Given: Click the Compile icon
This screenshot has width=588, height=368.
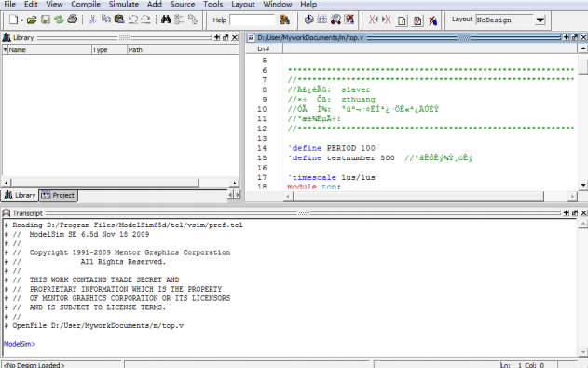Looking at the screenshot, I should tap(309, 20).
